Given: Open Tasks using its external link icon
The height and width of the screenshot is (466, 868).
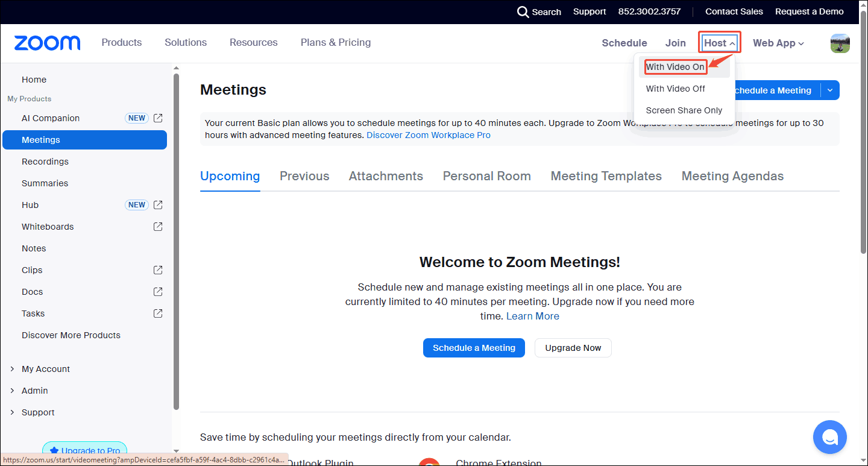Looking at the screenshot, I should click(158, 313).
